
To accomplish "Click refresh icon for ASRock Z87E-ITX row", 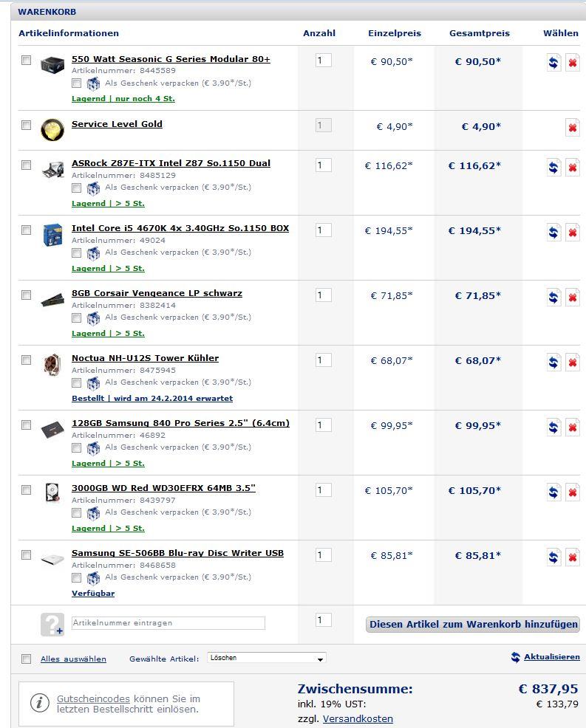I will tap(553, 168).
